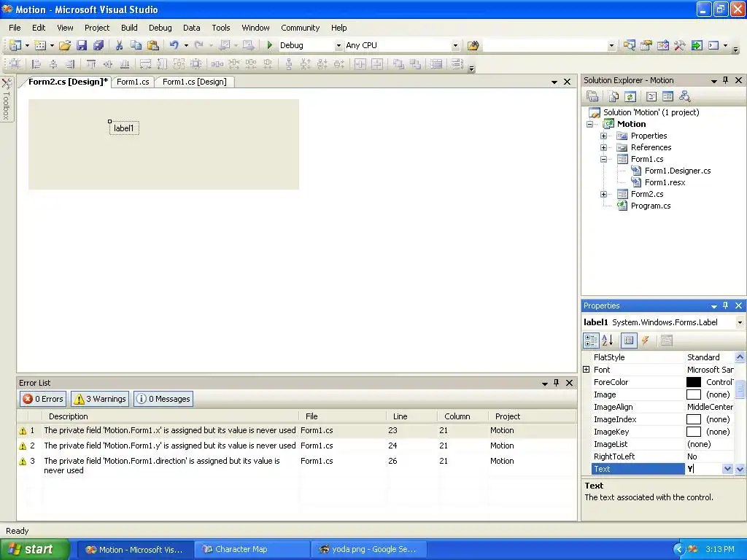Screen dimensions: 747x560
Task: Click the ImageIndex property white swatch
Action: point(694,419)
